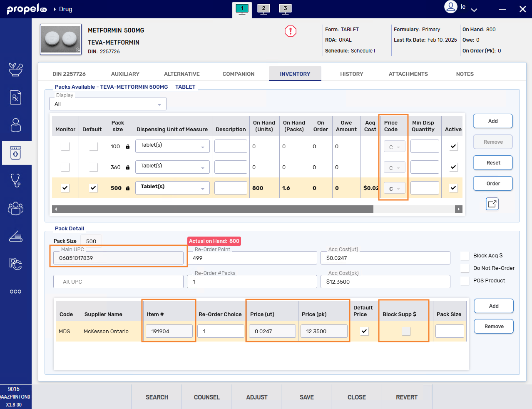The image size is (532, 409).
Task: Check Block Supp $ for McKesson Ontario
Action: coord(406,331)
